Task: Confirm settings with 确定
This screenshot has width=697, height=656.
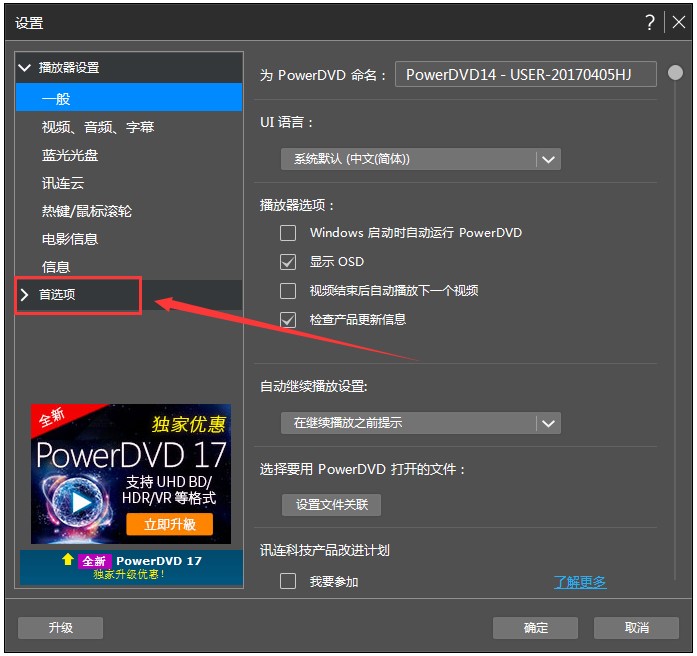Action: pyautogui.click(x=535, y=628)
